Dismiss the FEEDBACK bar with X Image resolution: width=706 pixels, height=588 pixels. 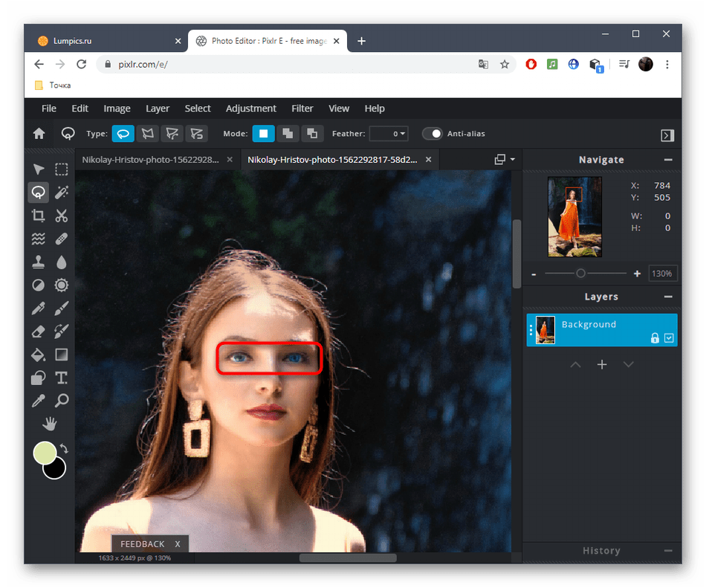[178, 544]
